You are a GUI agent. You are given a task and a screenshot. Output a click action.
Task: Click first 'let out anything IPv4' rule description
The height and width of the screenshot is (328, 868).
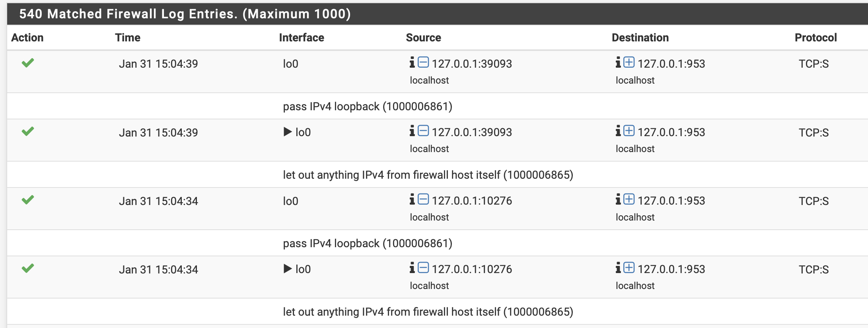[428, 175]
